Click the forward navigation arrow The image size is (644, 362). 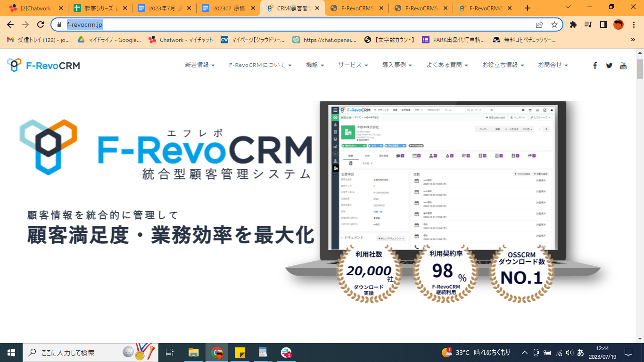pos(25,25)
